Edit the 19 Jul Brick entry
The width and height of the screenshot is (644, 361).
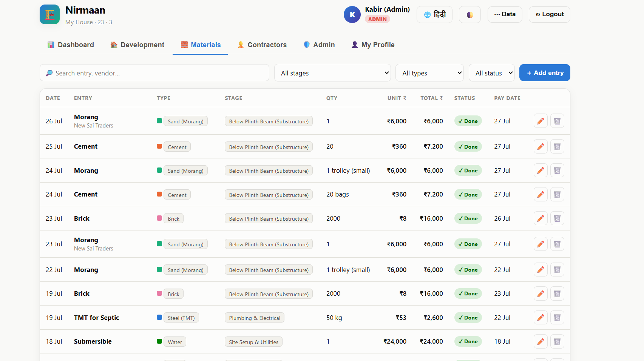[541, 293]
